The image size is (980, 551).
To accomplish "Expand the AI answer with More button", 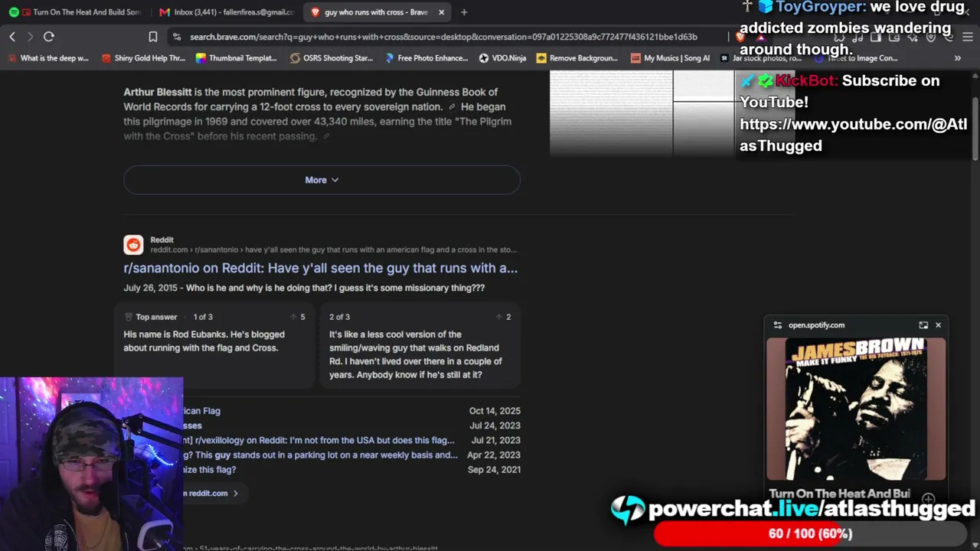I will (x=322, y=180).
